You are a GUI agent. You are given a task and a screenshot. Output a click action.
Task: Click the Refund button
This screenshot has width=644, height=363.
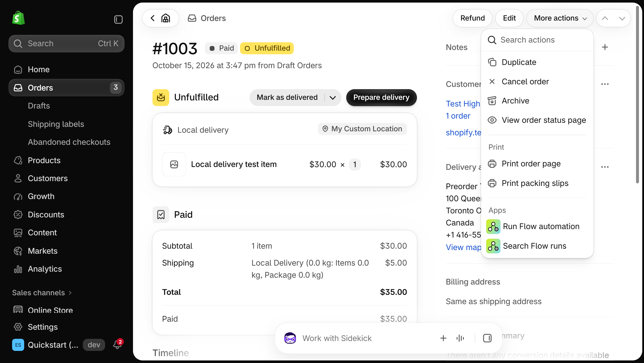(473, 18)
